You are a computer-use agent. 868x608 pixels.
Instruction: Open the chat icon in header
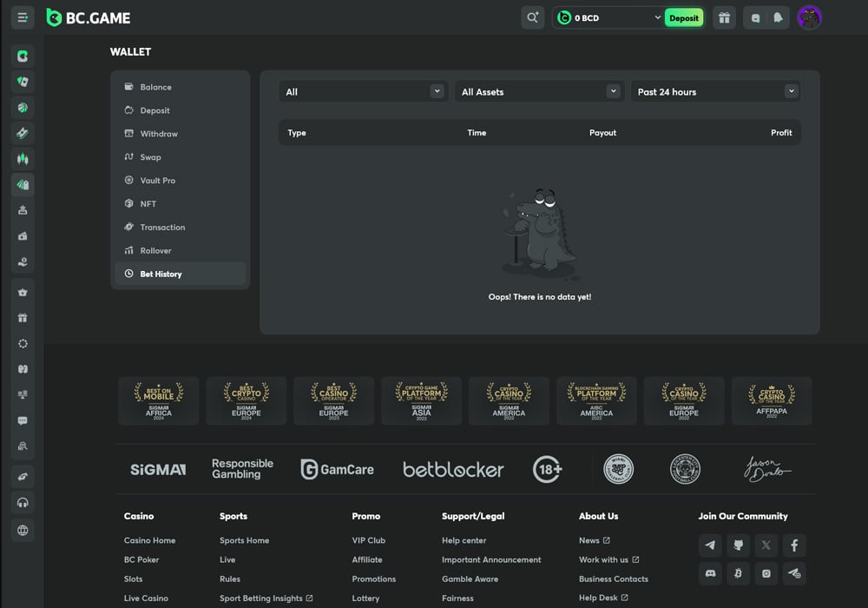tap(755, 17)
